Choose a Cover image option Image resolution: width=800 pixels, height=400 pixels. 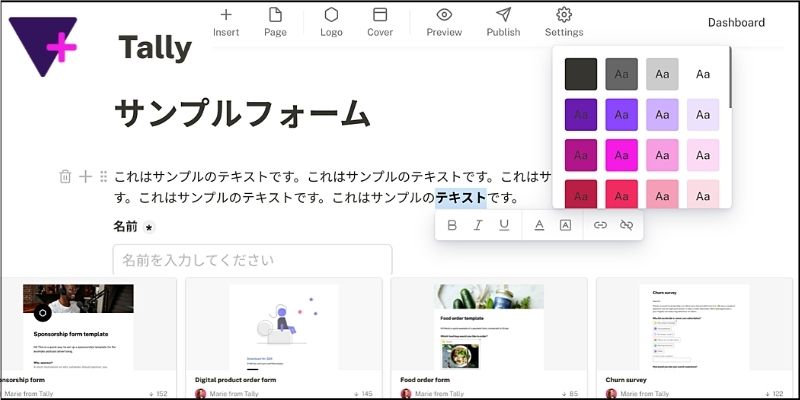(x=380, y=23)
